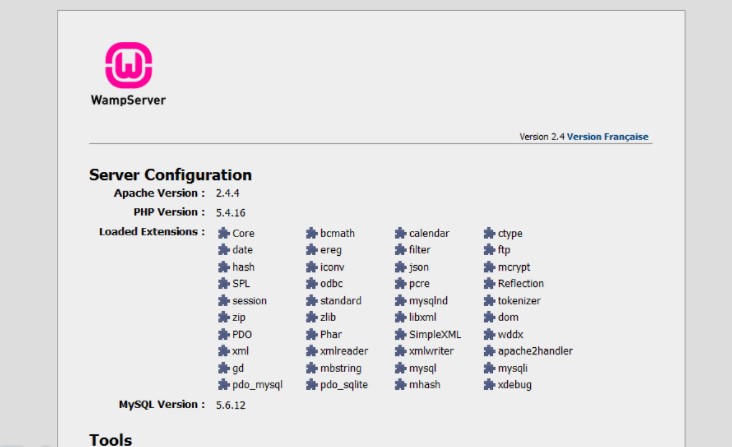This screenshot has width=732, height=447.
Task: Click puzzle icon beside mysqlnd extension
Action: click(x=400, y=300)
